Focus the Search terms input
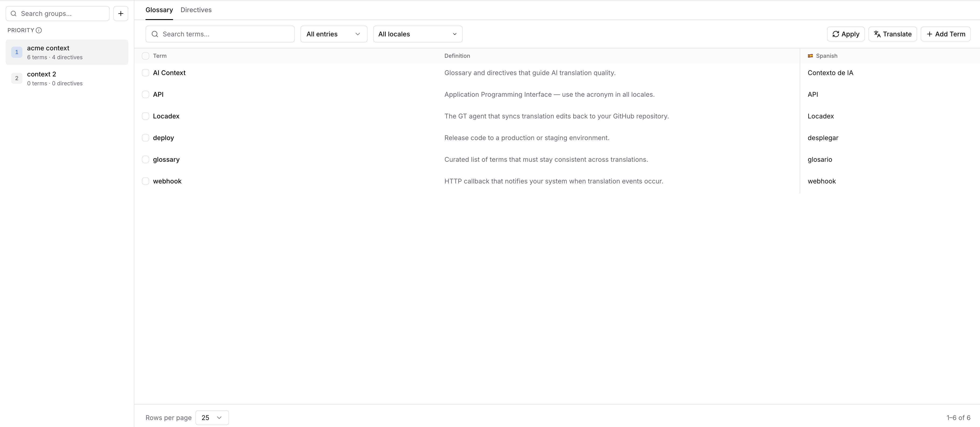The width and height of the screenshot is (980, 427). [x=220, y=34]
